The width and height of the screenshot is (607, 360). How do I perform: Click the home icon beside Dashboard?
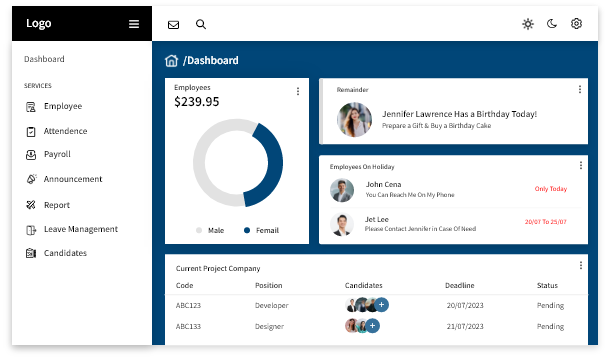(x=171, y=61)
